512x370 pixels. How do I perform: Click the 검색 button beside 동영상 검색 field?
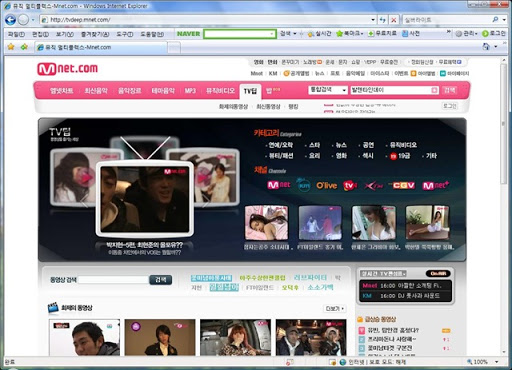click(161, 280)
